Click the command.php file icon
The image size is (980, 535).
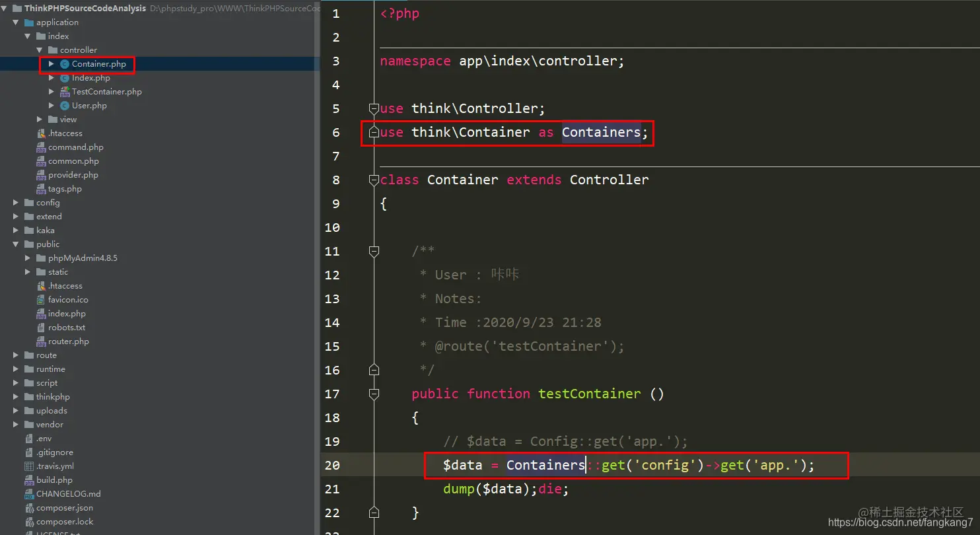click(41, 147)
